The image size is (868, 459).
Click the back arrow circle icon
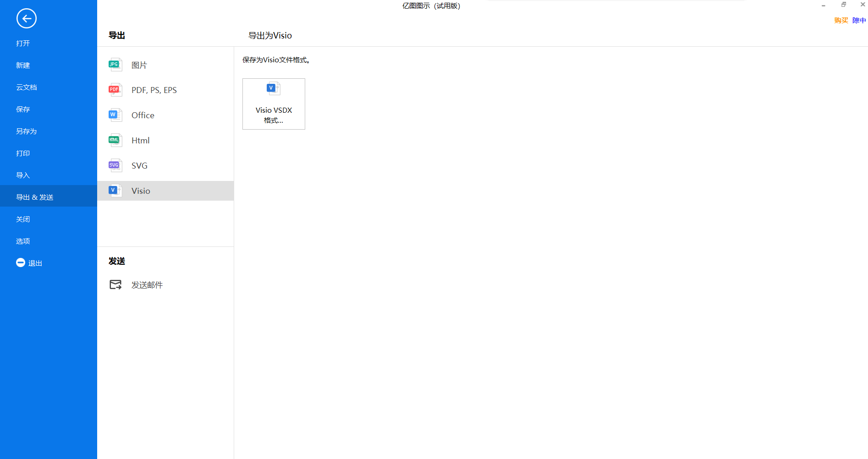pos(27,19)
